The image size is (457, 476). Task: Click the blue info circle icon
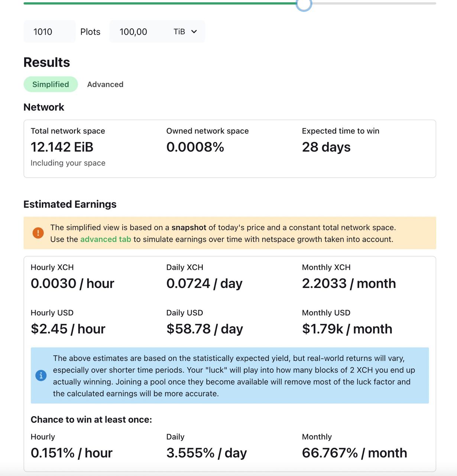pyautogui.click(x=41, y=376)
